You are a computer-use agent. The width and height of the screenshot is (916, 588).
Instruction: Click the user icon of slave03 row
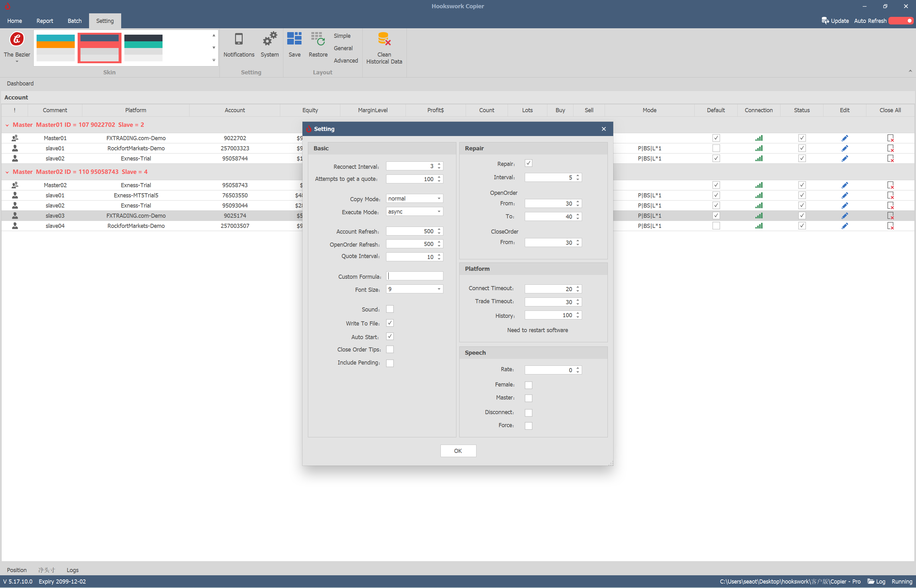tap(15, 216)
